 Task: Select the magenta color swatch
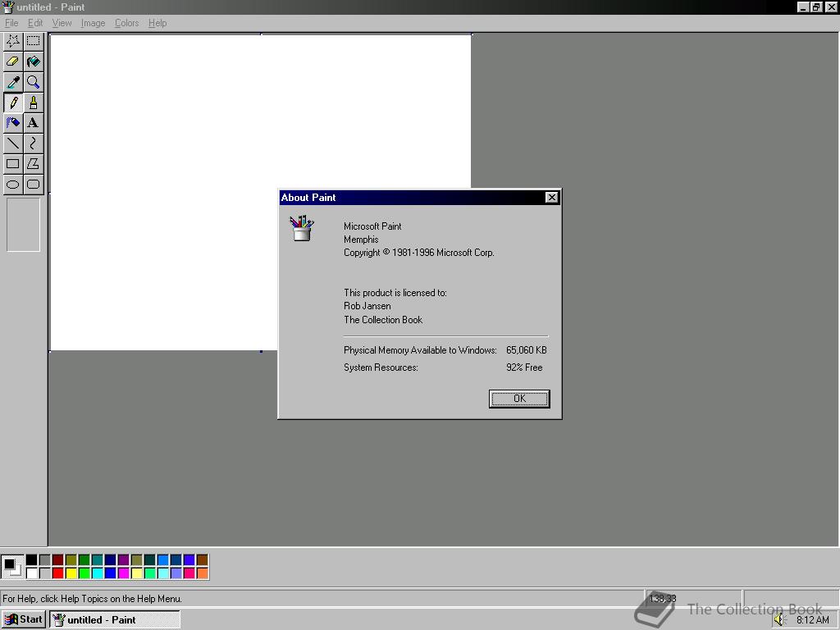pos(123,573)
